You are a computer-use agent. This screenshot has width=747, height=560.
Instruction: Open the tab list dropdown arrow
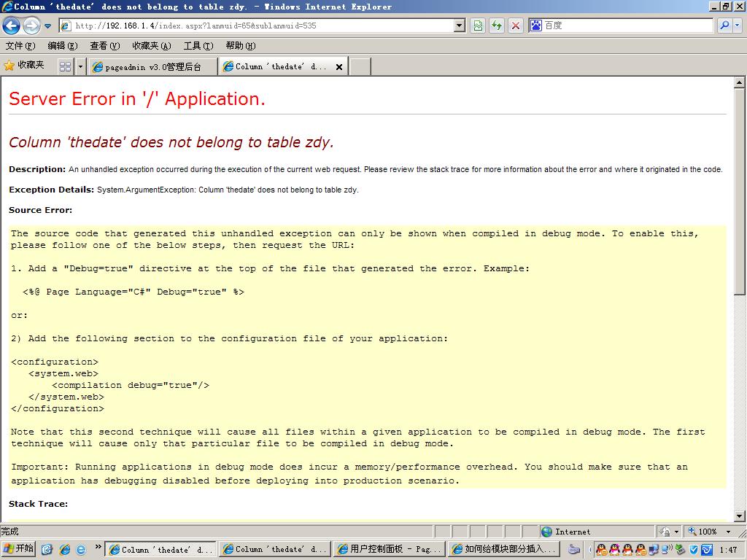80,66
